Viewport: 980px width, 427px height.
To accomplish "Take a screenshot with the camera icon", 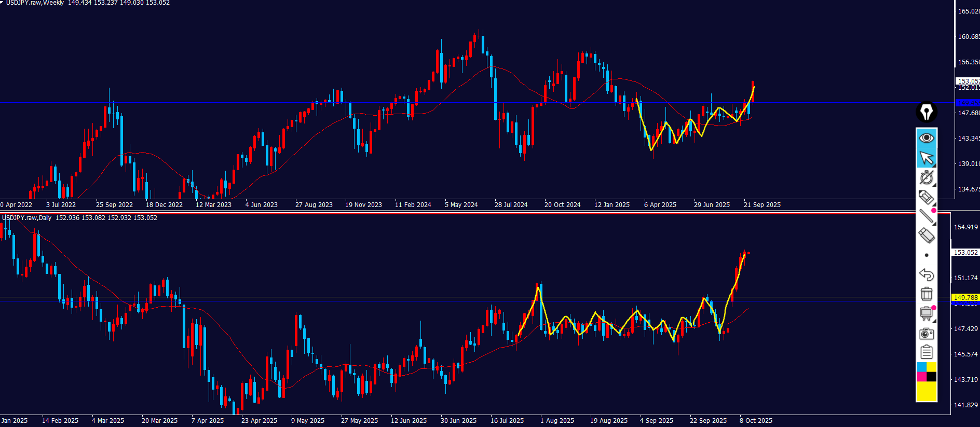I will [x=927, y=334].
